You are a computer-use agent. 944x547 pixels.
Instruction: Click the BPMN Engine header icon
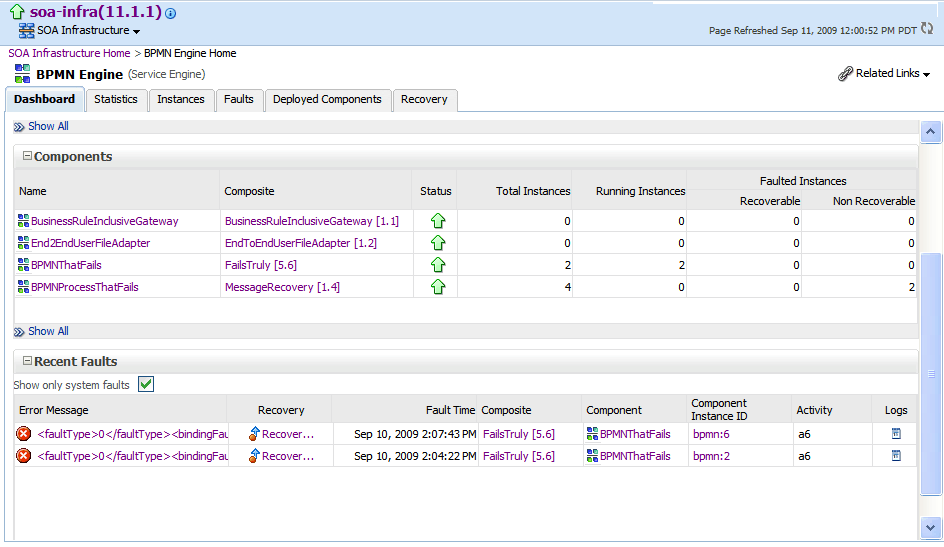[x=22, y=74]
